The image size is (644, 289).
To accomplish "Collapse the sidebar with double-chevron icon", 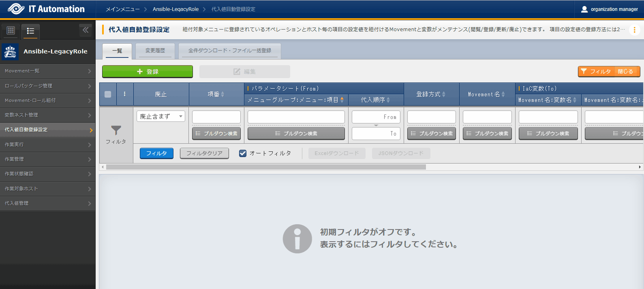I will (85, 30).
